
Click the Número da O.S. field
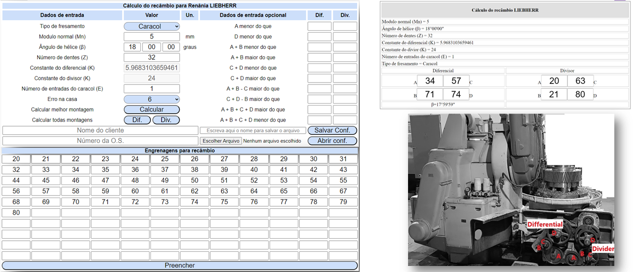(x=100, y=141)
